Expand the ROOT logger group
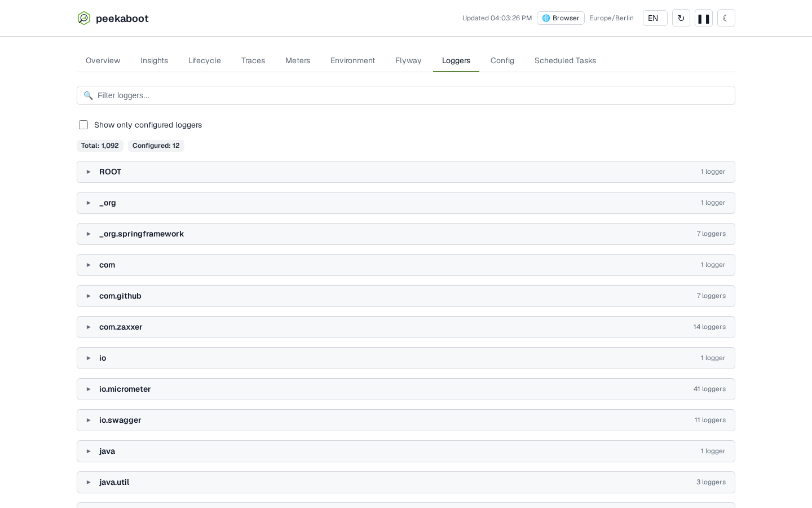812x508 pixels. click(x=406, y=172)
